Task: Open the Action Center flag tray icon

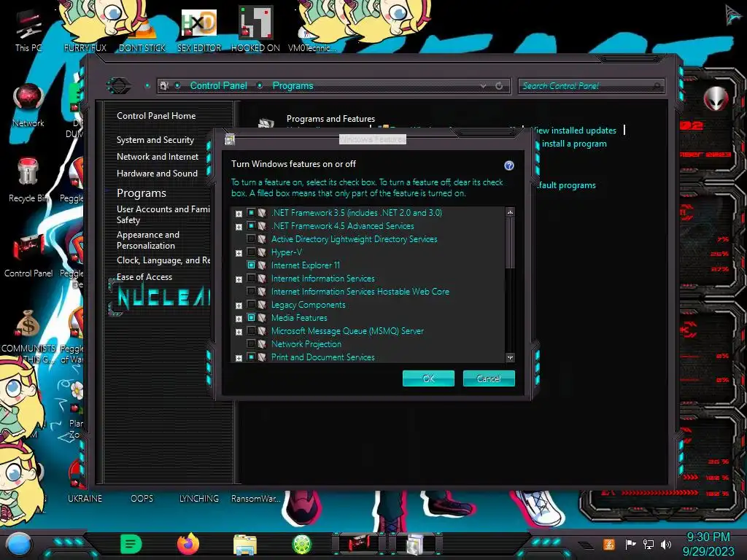Action: pos(630,544)
